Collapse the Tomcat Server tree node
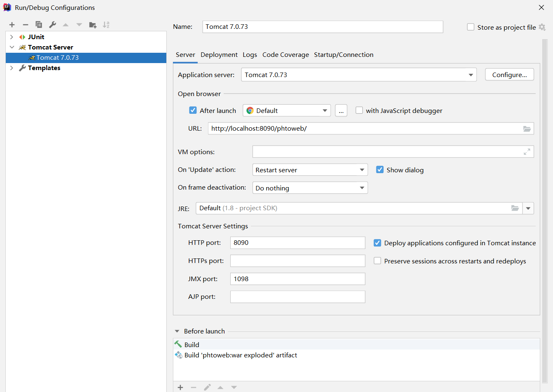Screen dimensions: 553x392 point(12,47)
